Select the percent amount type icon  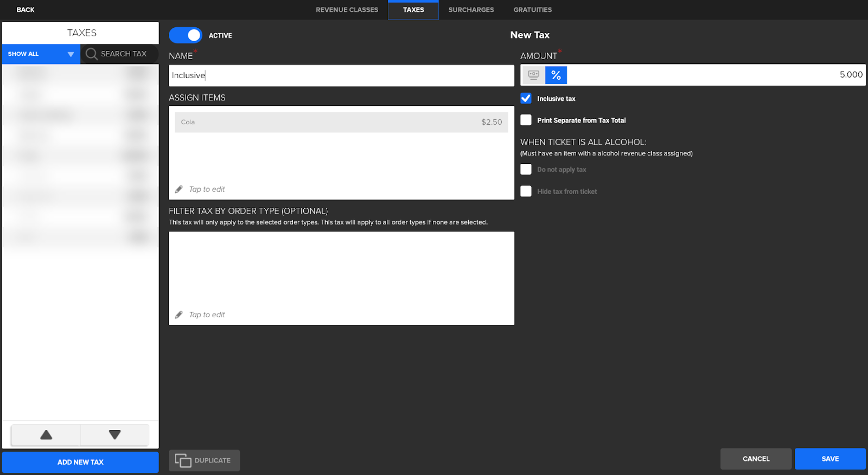pyautogui.click(x=556, y=75)
